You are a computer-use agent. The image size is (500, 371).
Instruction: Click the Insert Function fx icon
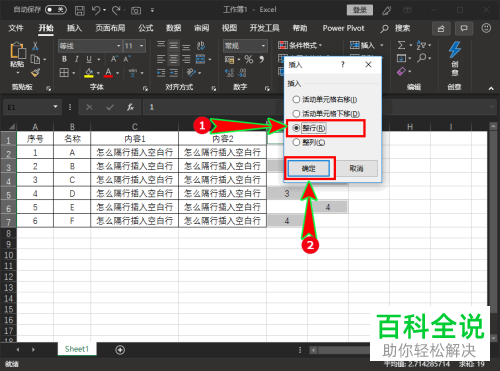[130, 107]
